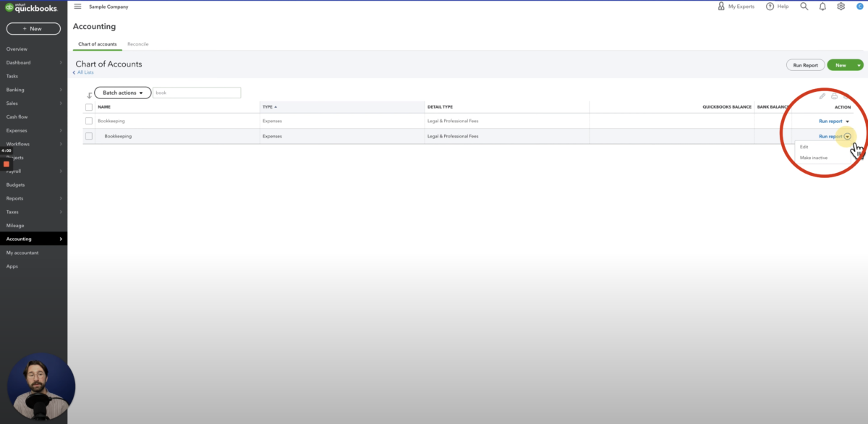Expand the Dashboard sidebar chevron

(61, 63)
